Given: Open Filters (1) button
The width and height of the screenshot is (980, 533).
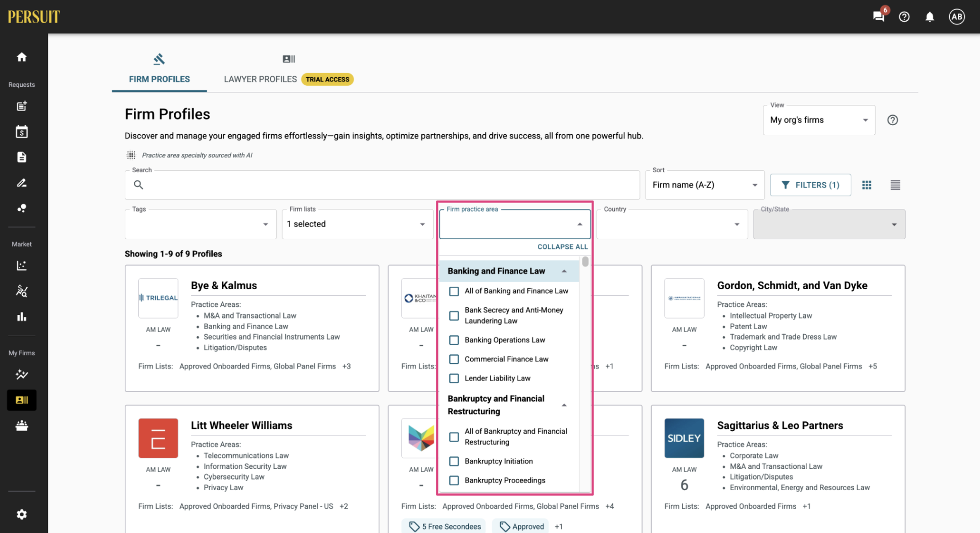Looking at the screenshot, I should pyautogui.click(x=810, y=185).
